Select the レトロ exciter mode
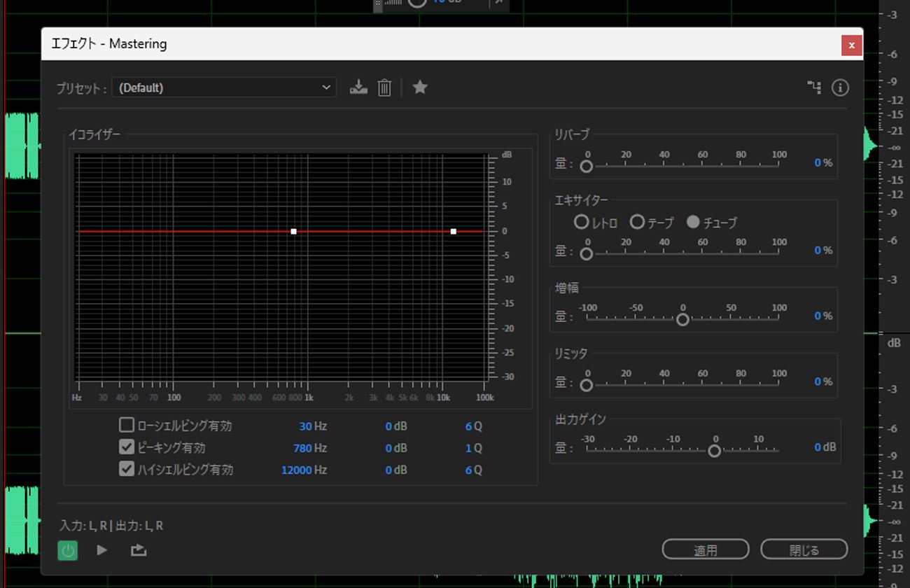The height and width of the screenshot is (588, 910). coord(581,222)
